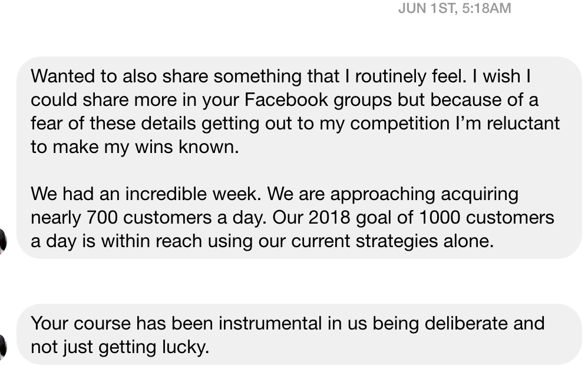Click the words 'not just getting lucky'
588x366 pixels.
pyautogui.click(x=120, y=347)
